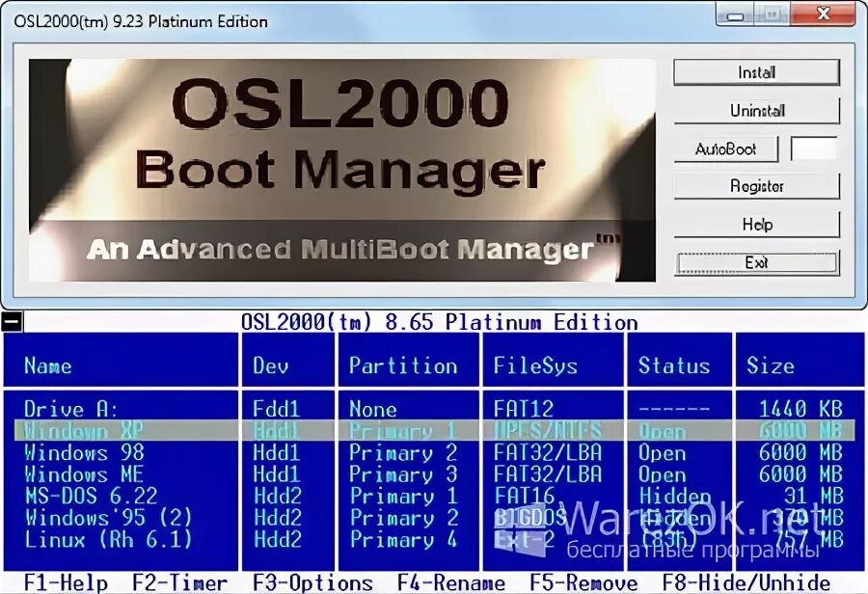Click F1-Help in the bottom bar
Viewport: 868px width, 594px height.
pyautogui.click(x=66, y=583)
